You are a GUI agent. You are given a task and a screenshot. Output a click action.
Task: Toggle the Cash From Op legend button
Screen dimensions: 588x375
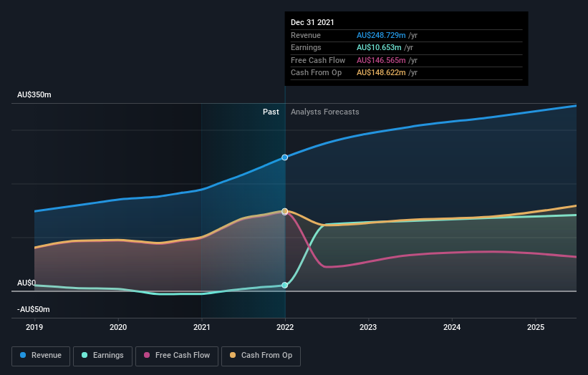[261, 356]
